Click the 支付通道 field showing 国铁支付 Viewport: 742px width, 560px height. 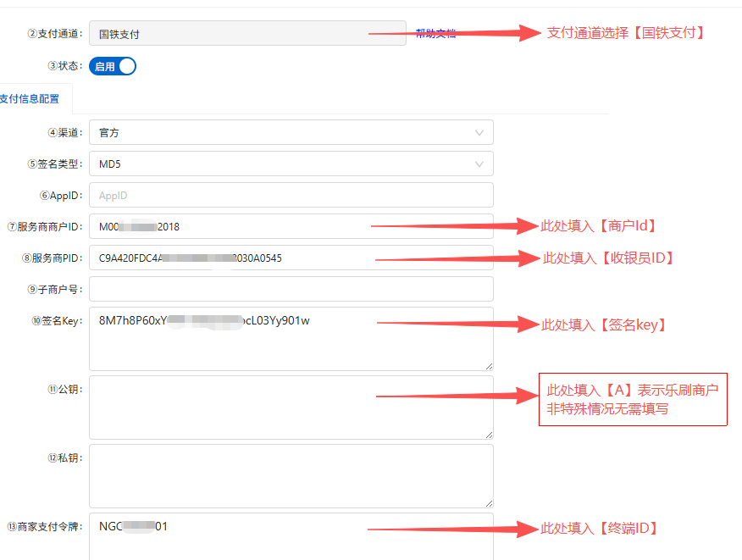pos(246,34)
